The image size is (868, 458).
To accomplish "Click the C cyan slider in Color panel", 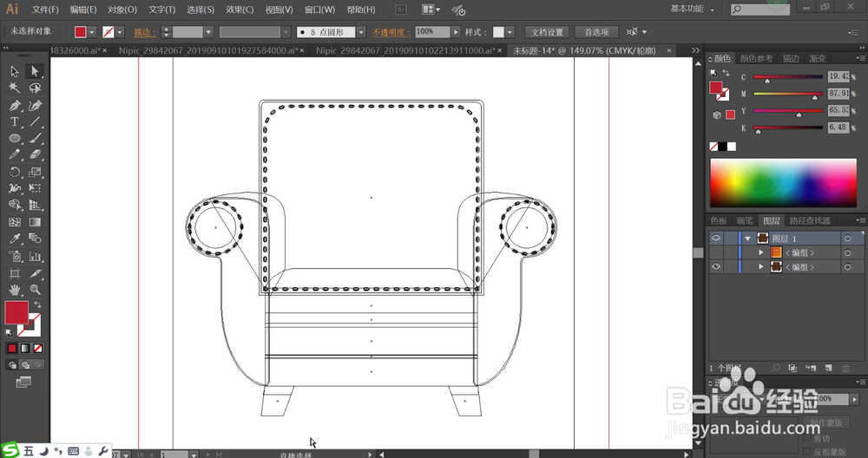I will point(788,77).
